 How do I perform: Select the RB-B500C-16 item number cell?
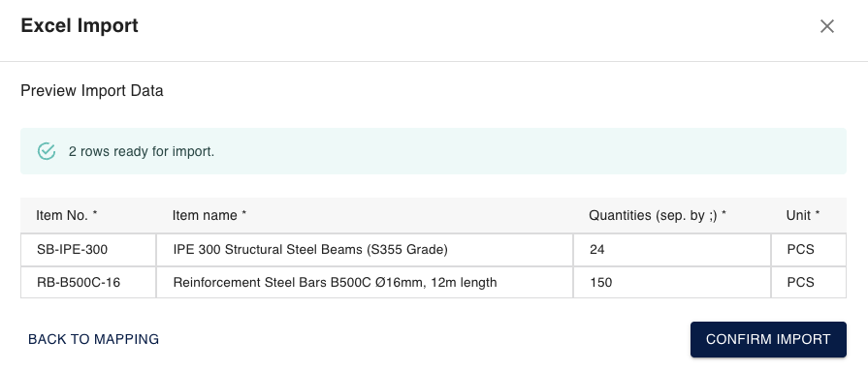click(88, 283)
